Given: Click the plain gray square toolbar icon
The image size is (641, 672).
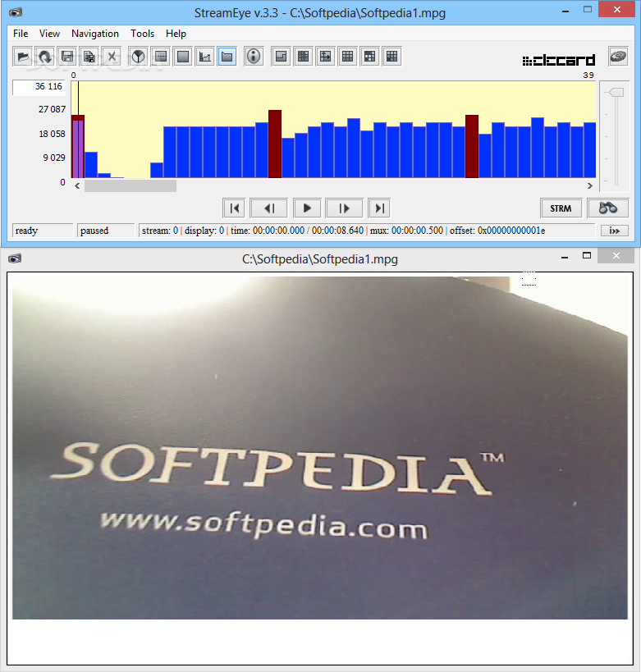Looking at the screenshot, I should 183,57.
